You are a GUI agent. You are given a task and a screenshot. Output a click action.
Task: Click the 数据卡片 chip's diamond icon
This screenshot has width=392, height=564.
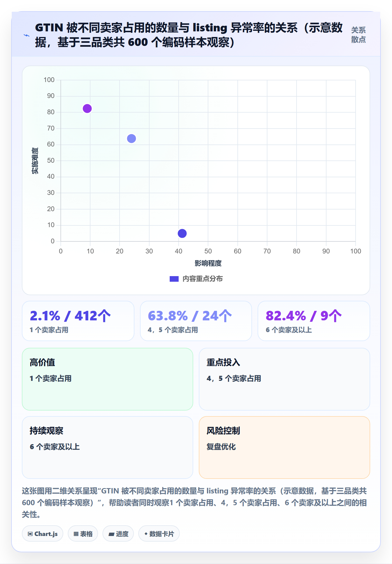(x=146, y=534)
